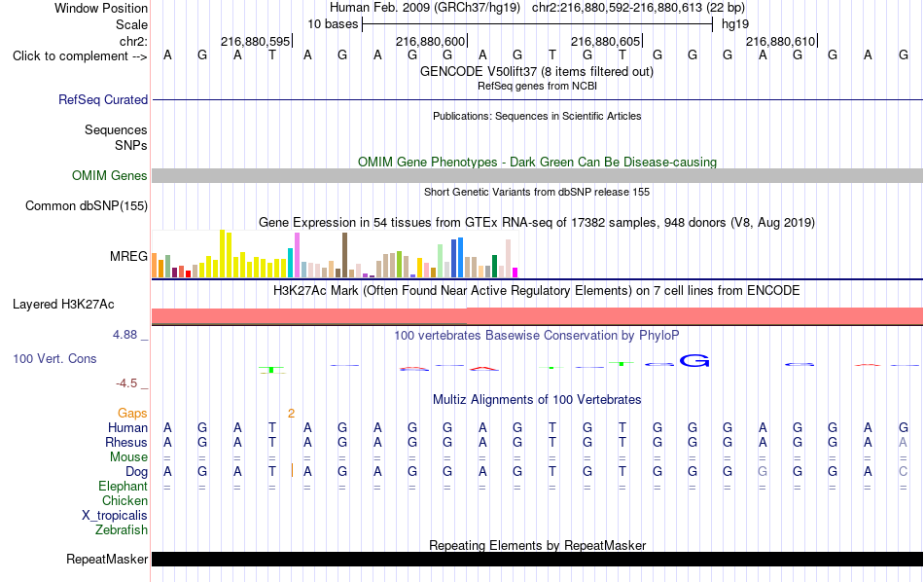Click the orange insertion bar in Dog row

[293, 470]
